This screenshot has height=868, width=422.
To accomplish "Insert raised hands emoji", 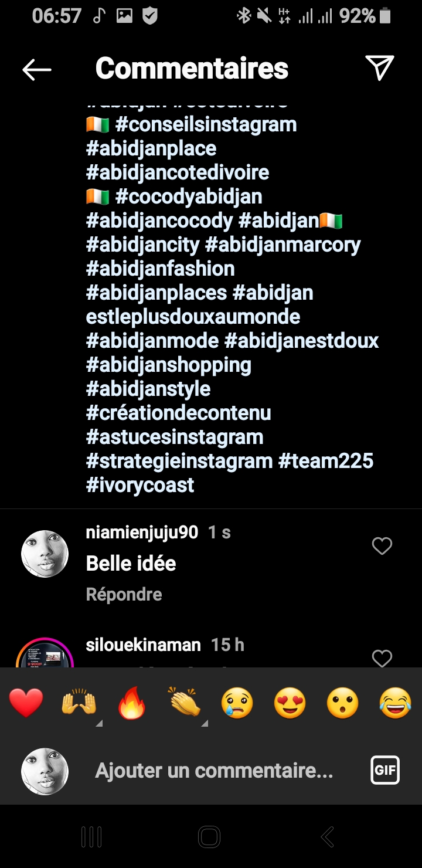I will click(x=79, y=703).
